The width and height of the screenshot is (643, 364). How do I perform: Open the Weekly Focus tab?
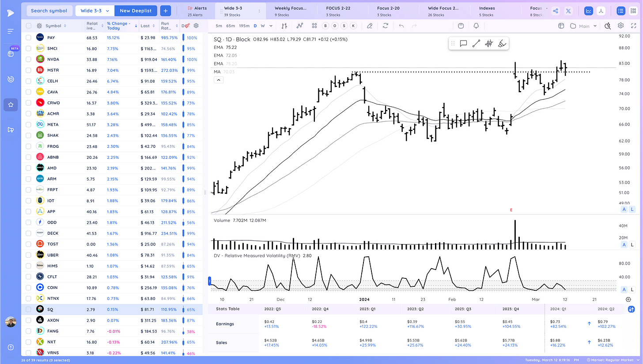290,11
